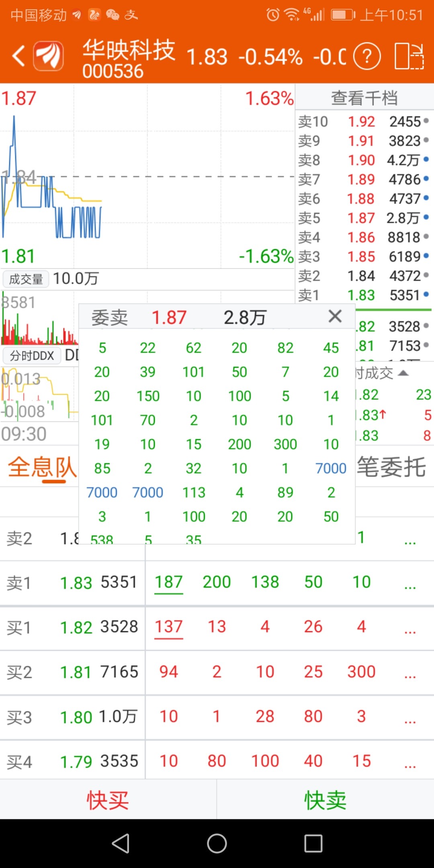Open the help question mark icon
Image resolution: width=434 pixels, height=868 pixels.
click(x=367, y=56)
